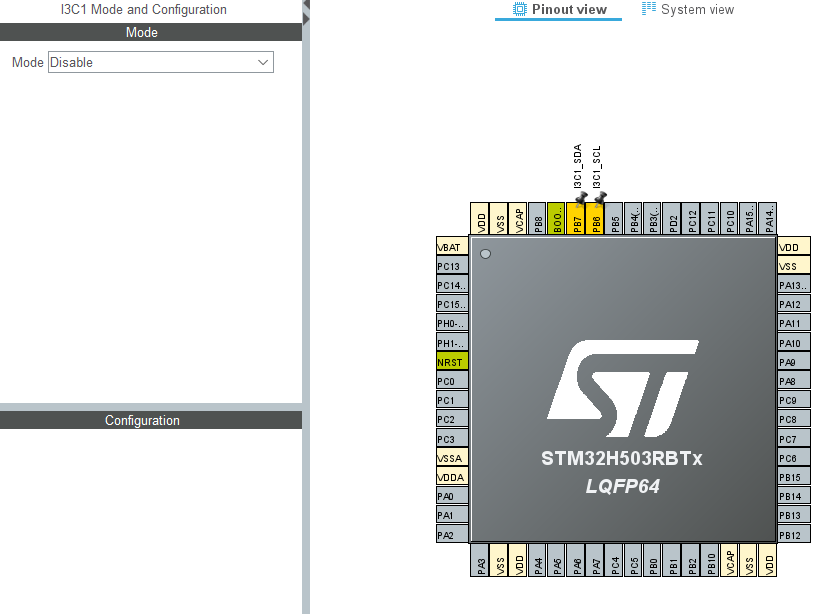Collapse panel using left-pointing splitter arrow
Screen dimensions: 829x614
306,4
